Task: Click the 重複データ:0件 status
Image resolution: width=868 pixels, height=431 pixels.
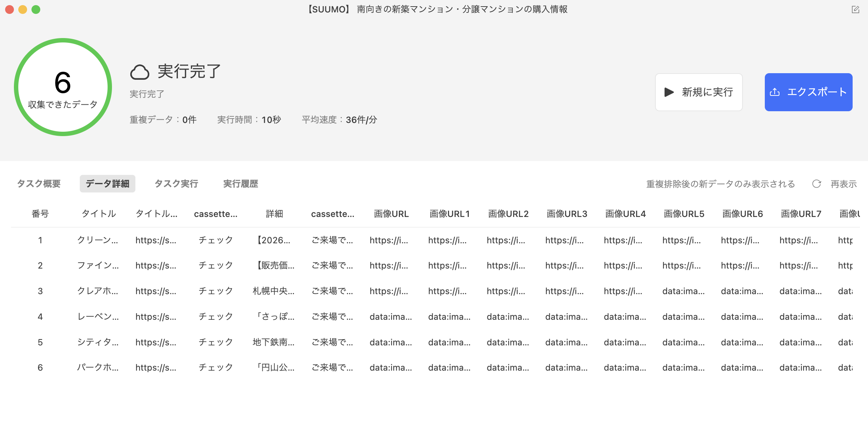Action: pyautogui.click(x=163, y=120)
